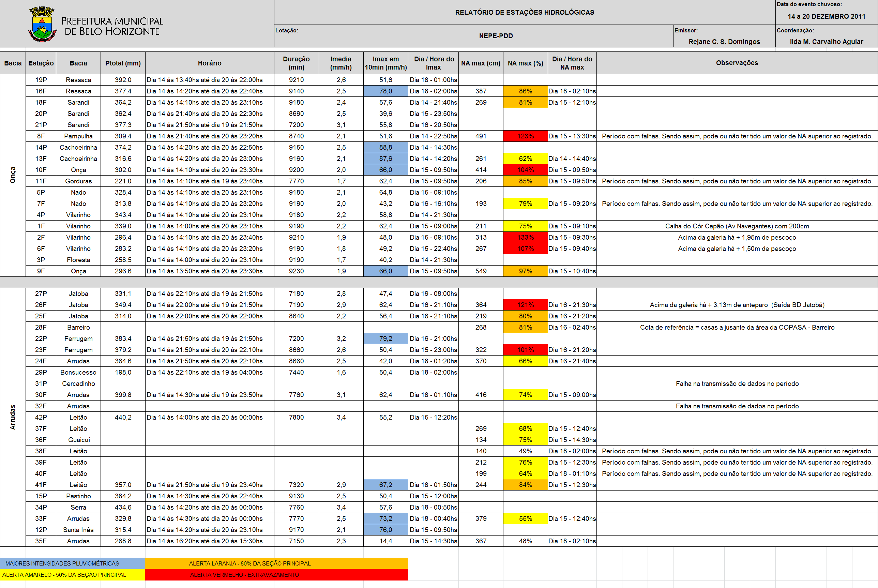Select the red '123%' cell for Pampulha
878x588 pixels.
coord(525,136)
